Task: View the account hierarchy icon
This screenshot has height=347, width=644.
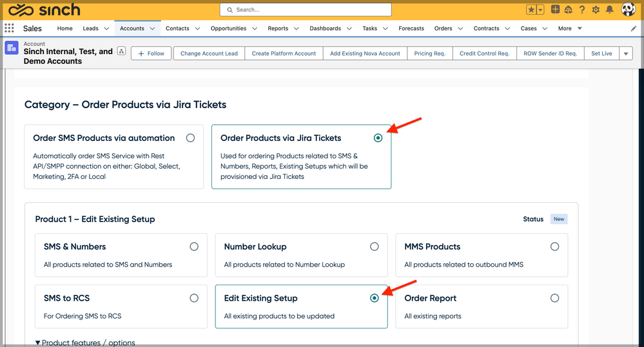Action: point(121,51)
